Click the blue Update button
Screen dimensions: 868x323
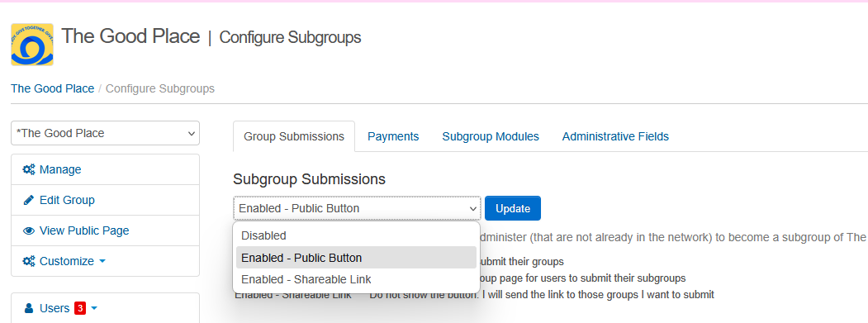513,208
